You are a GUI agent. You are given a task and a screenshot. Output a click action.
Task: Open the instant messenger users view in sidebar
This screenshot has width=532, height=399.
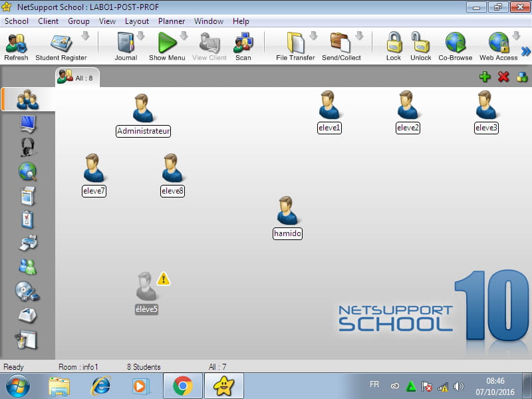28,267
